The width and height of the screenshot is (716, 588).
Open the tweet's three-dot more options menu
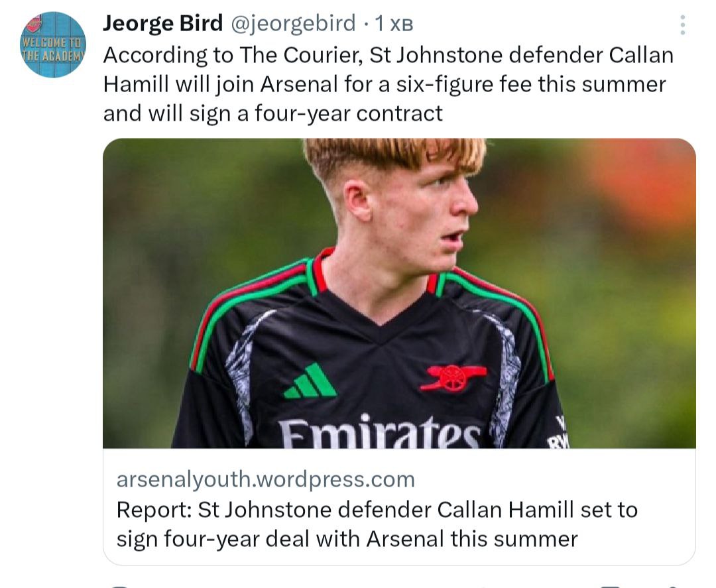coord(682,25)
